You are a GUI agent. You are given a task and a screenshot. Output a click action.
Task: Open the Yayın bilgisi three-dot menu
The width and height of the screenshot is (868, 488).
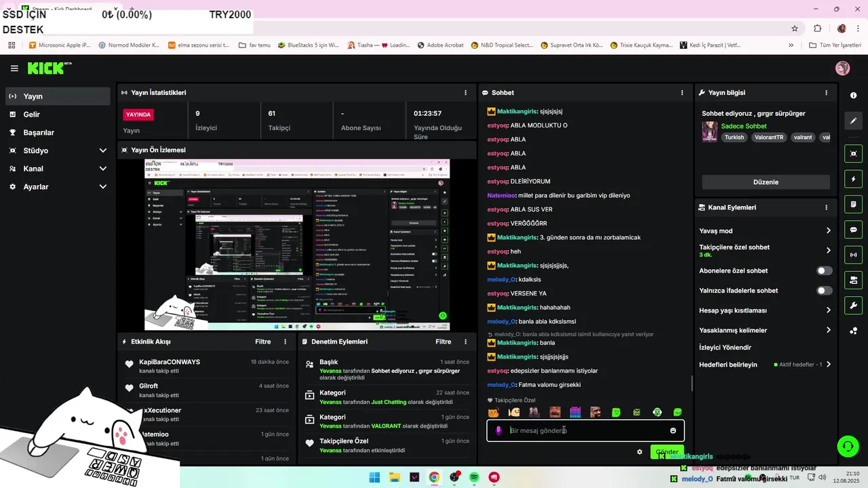826,93
